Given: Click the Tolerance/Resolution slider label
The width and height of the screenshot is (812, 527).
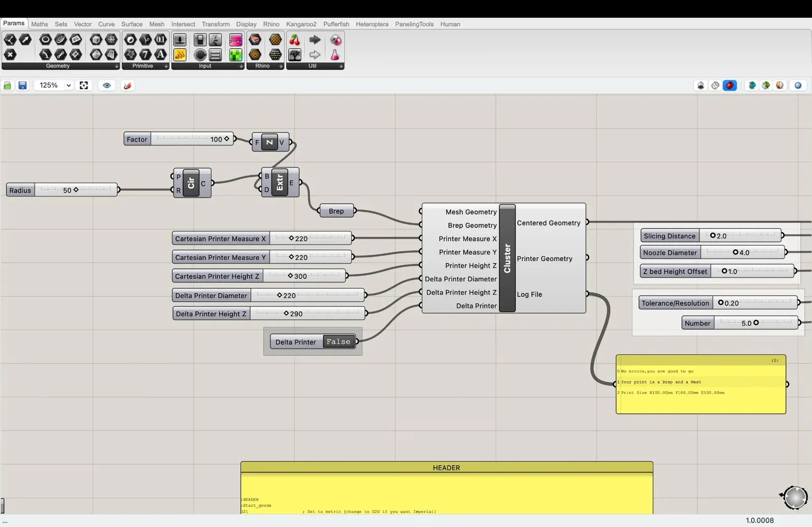Looking at the screenshot, I should click(675, 303).
